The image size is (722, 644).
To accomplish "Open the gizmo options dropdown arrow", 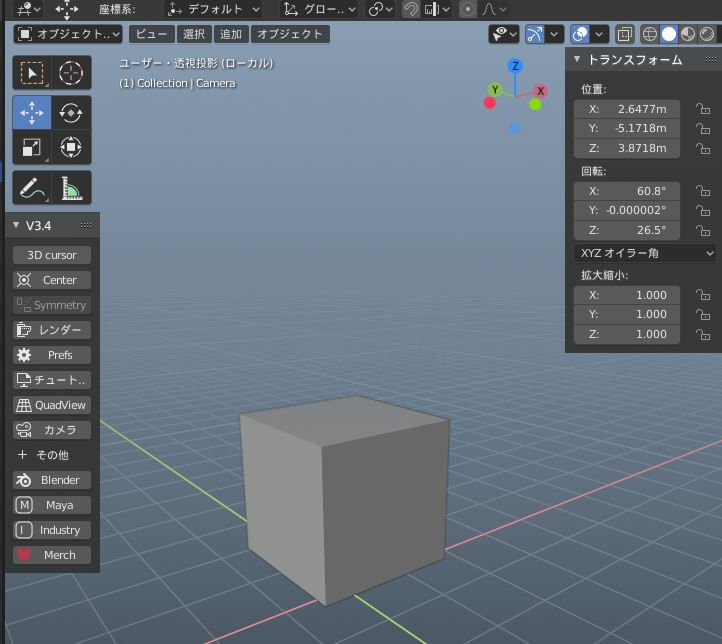I will coord(554,34).
